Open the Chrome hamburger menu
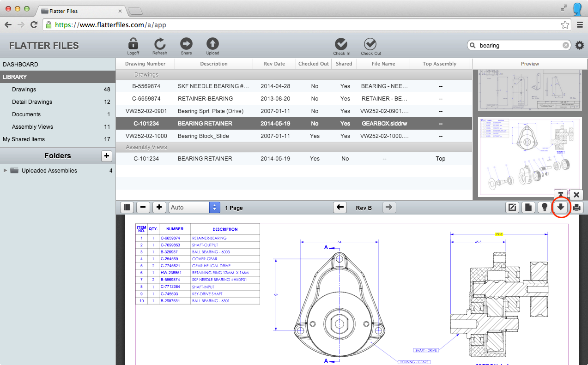This screenshot has width=588, height=365. tap(580, 25)
